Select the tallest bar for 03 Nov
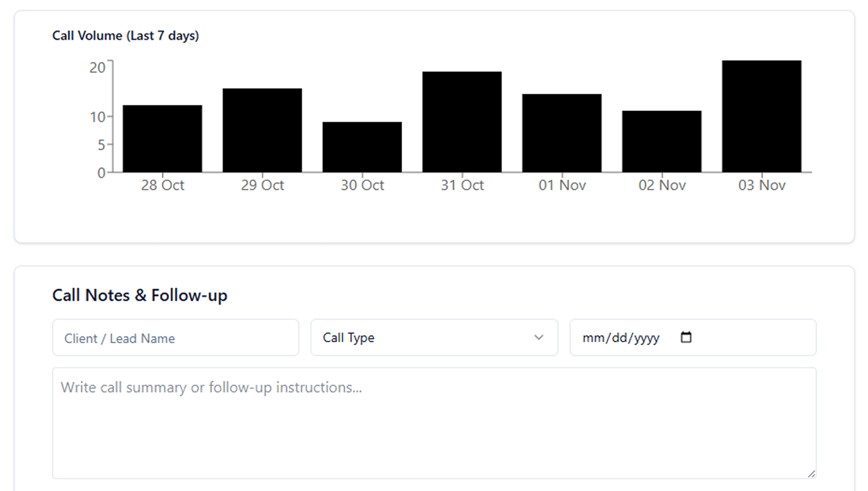This screenshot has width=868, height=491. click(762, 116)
